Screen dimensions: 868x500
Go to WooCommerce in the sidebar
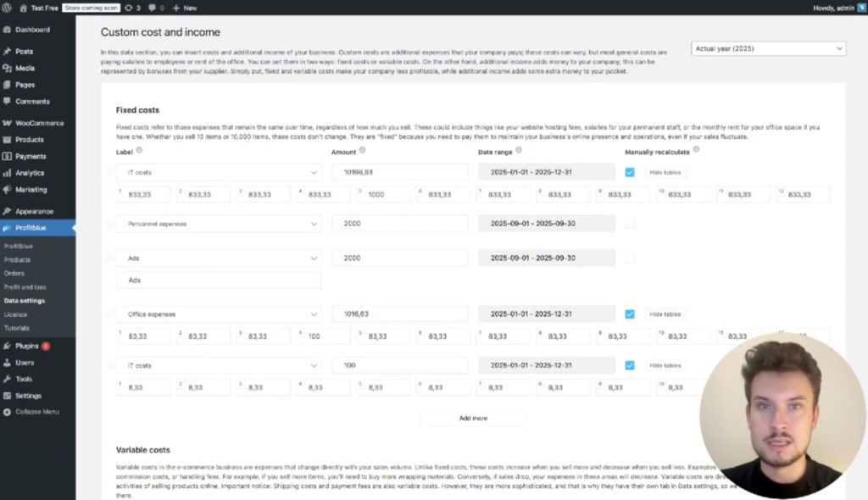click(39, 123)
